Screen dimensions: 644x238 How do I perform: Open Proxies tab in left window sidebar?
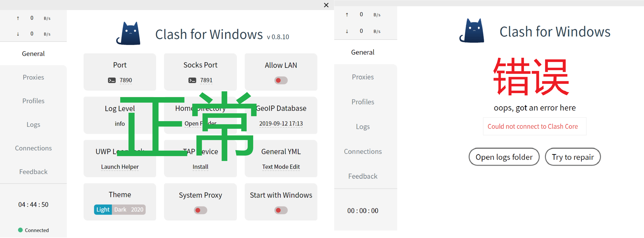(x=33, y=77)
